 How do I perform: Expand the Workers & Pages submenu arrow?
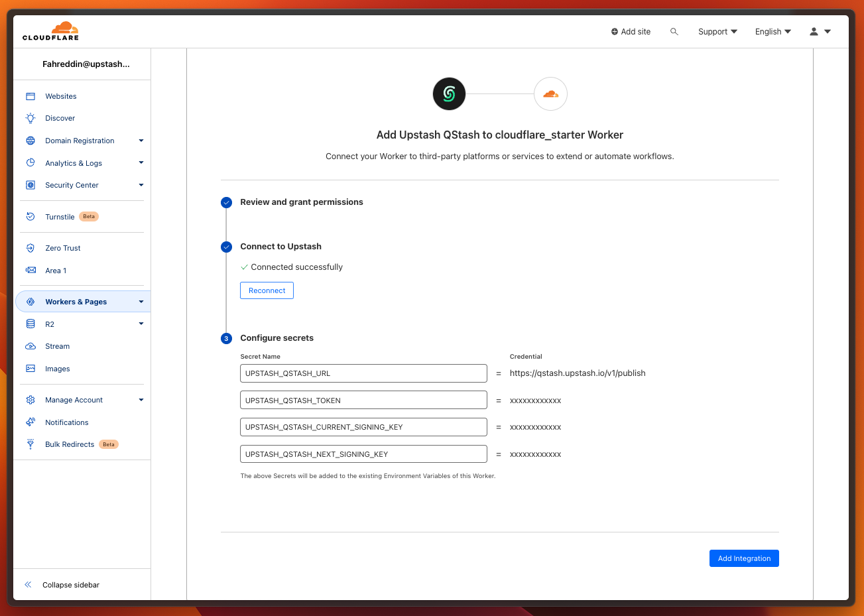(x=141, y=302)
